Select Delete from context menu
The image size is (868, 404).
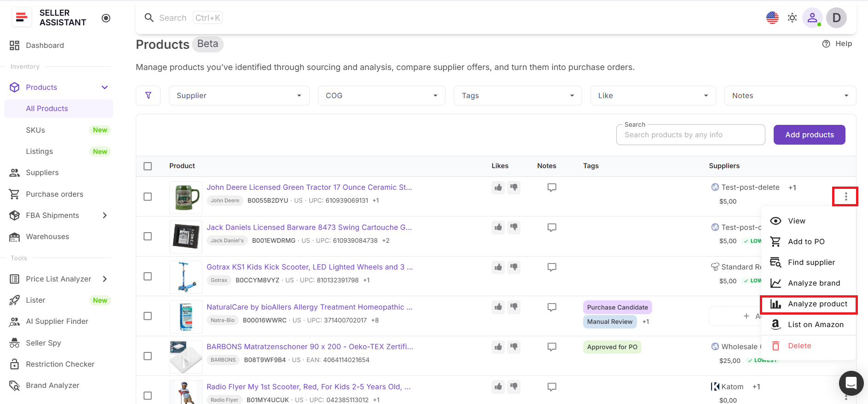808,346
